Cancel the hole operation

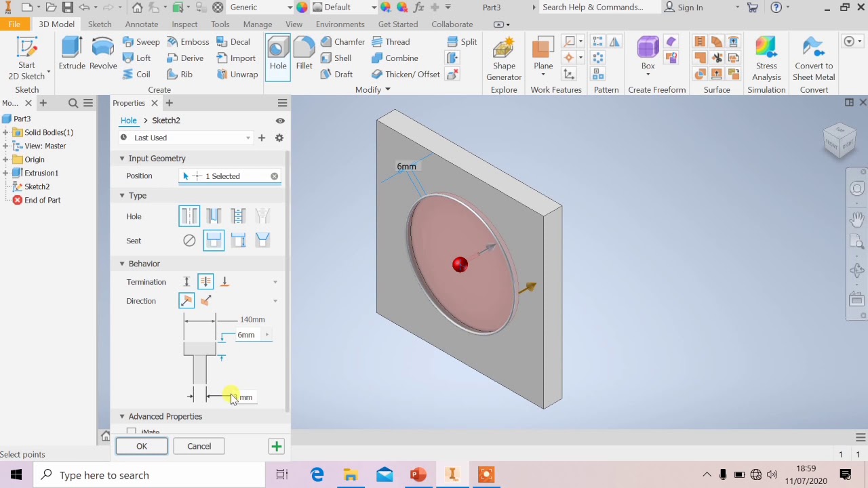199,446
